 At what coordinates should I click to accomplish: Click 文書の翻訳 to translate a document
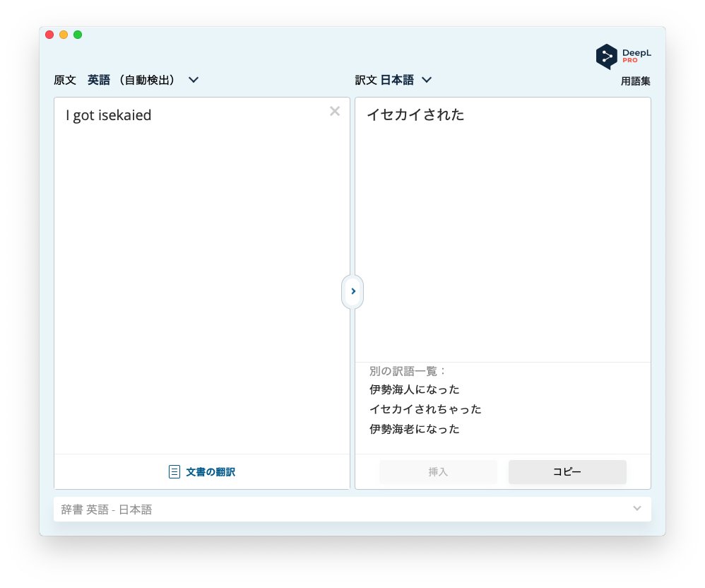tap(210, 471)
